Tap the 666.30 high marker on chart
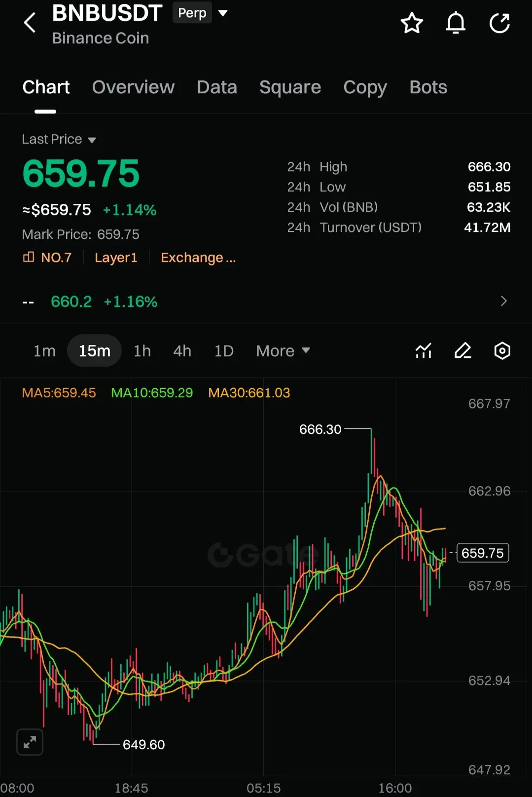 pos(320,429)
